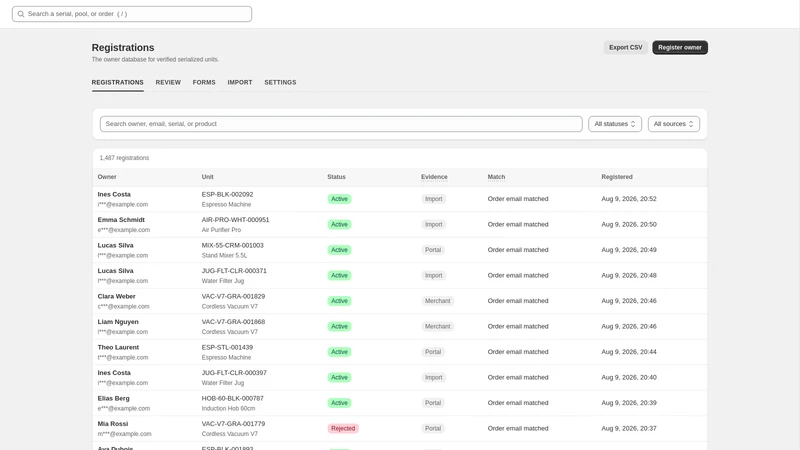Click the Export CSV button
Image resolution: width=800 pixels, height=450 pixels.
tap(626, 47)
